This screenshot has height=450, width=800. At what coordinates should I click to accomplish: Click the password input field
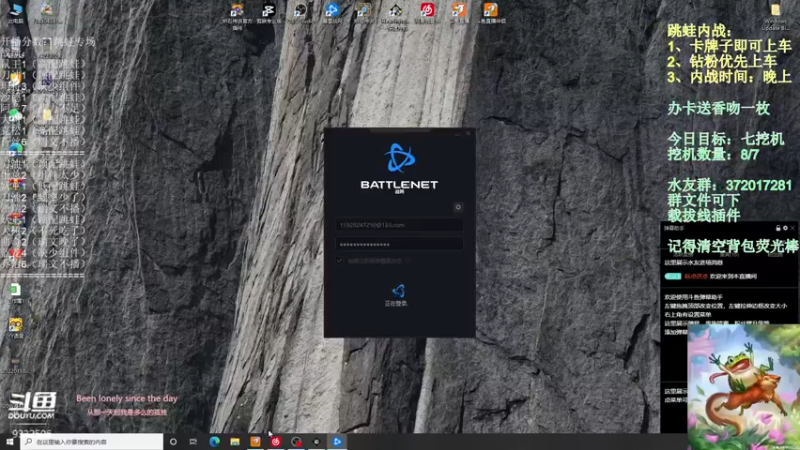(399, 244)
